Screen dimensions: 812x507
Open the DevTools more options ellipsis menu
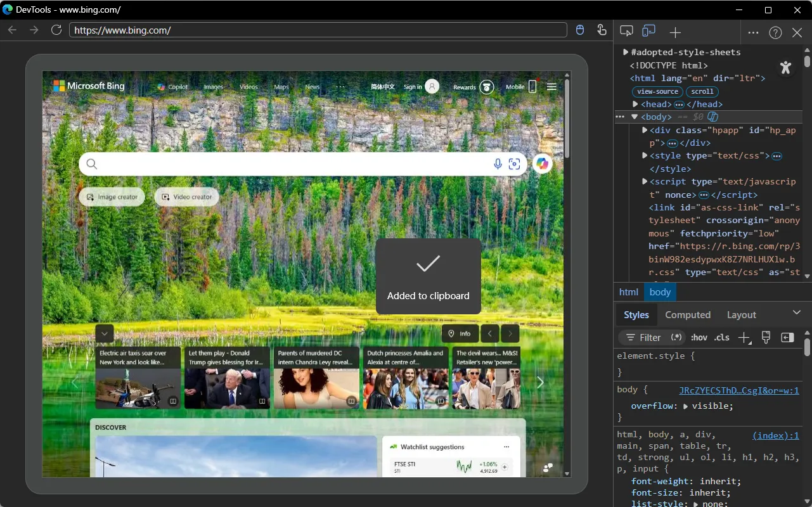[x=753, y=32]
